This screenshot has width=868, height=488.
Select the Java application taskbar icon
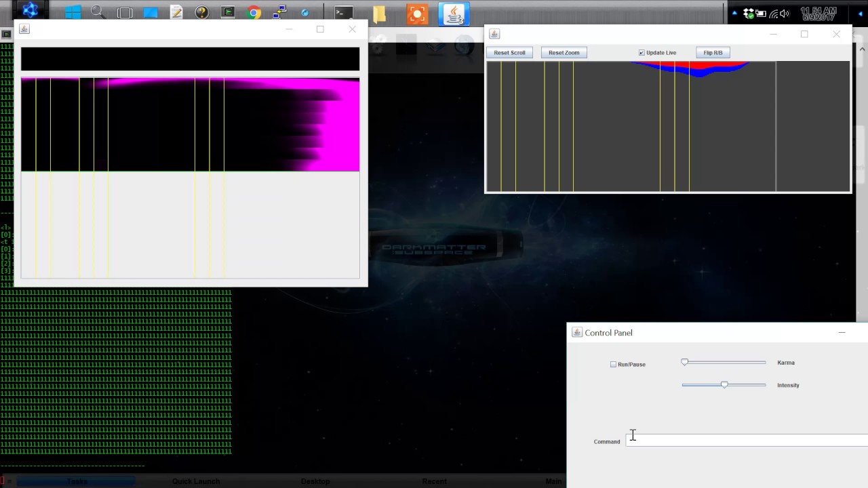click(x=454, y=14)
